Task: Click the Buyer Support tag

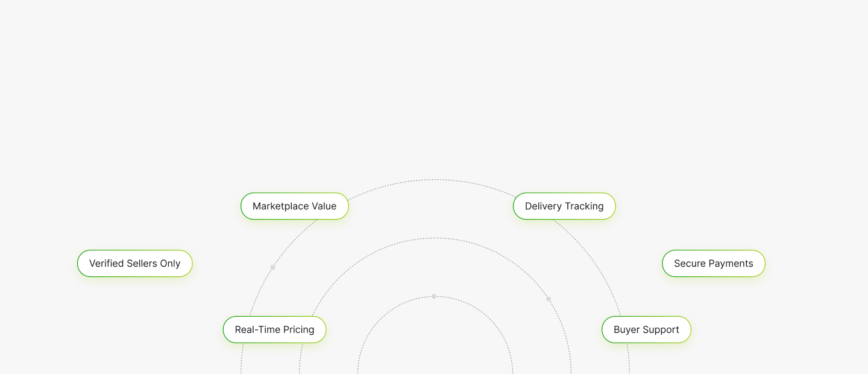Action: 646,330
